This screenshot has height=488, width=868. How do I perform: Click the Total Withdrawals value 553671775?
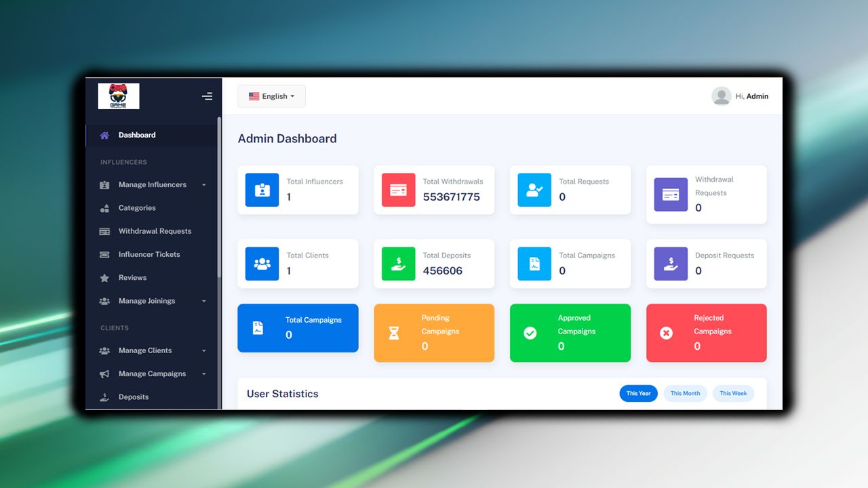point(452,197)
